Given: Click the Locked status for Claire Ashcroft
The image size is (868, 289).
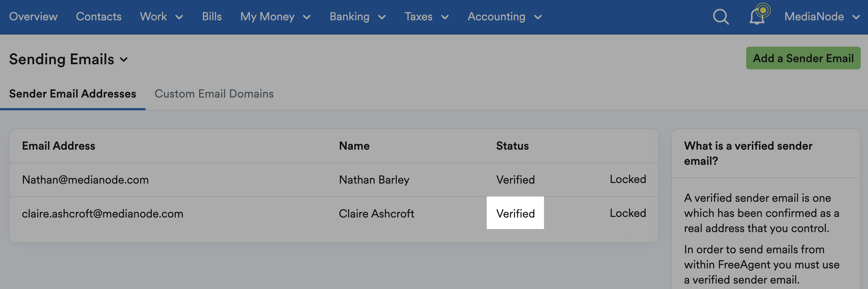Looking at the screenshot, I should point(627,213).
